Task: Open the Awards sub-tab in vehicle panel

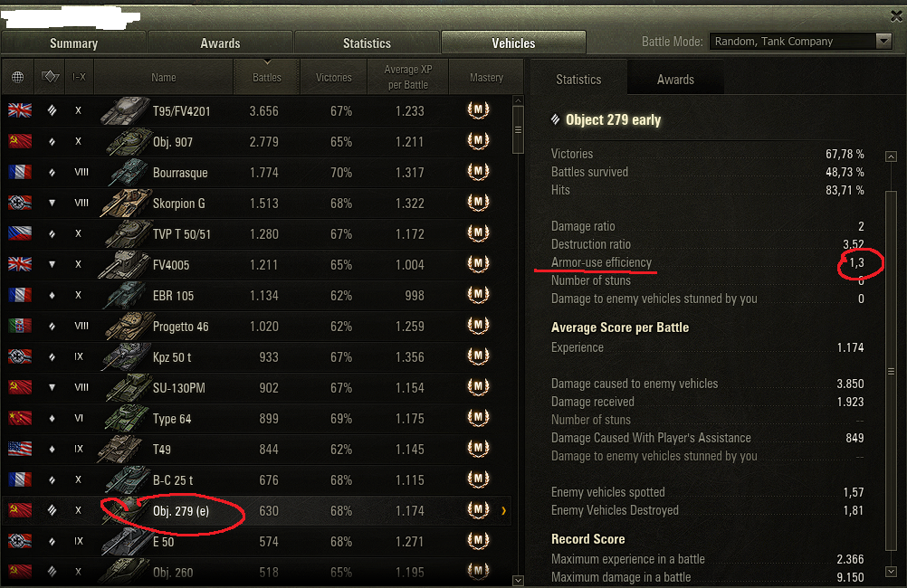Action: [675, 80]
